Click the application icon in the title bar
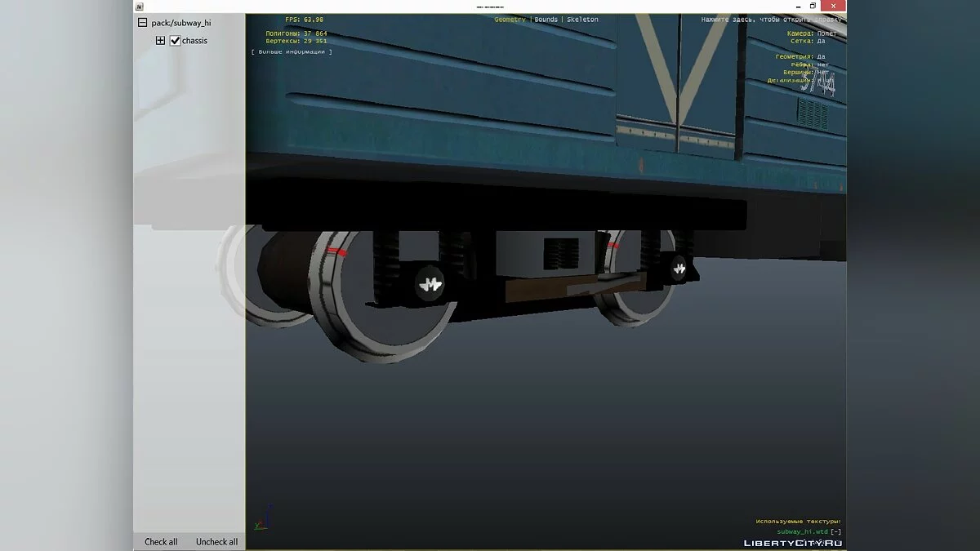 (140, 7)
